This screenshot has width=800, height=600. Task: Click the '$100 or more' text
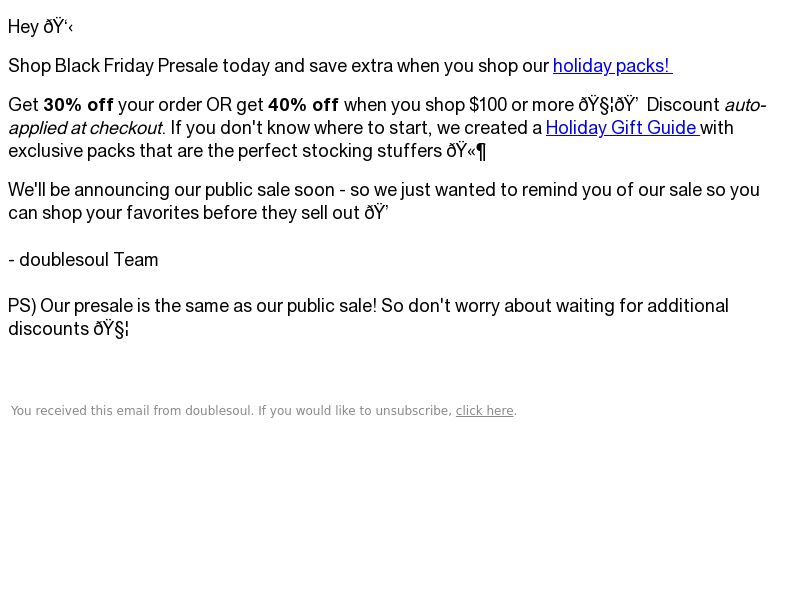coord(521,105)
